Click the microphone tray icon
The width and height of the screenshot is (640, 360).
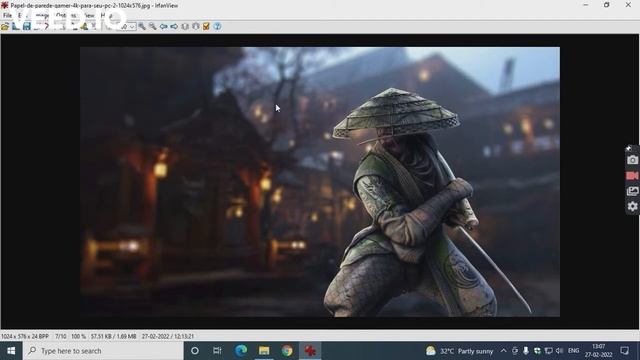click(526, 351)
